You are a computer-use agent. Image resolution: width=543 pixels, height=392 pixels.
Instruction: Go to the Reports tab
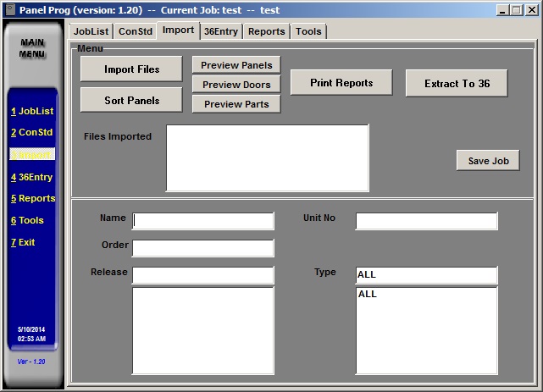click(x=266, y=31)
